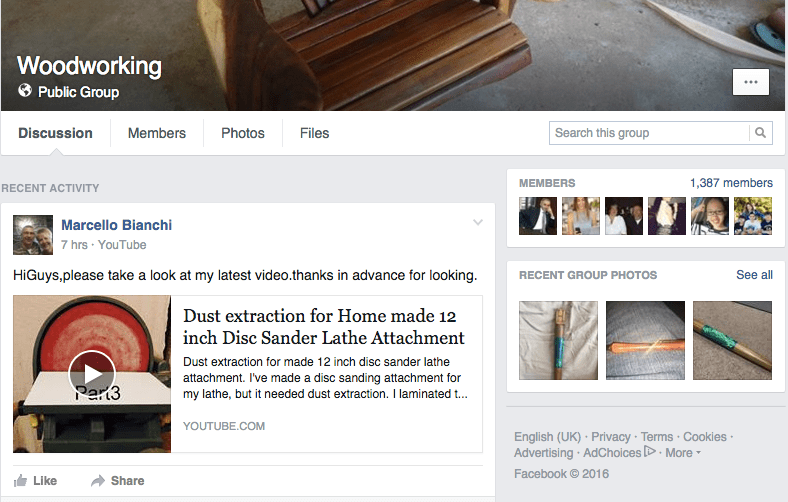
Task: Click the Share arrow icon
Action: point(97,481)
